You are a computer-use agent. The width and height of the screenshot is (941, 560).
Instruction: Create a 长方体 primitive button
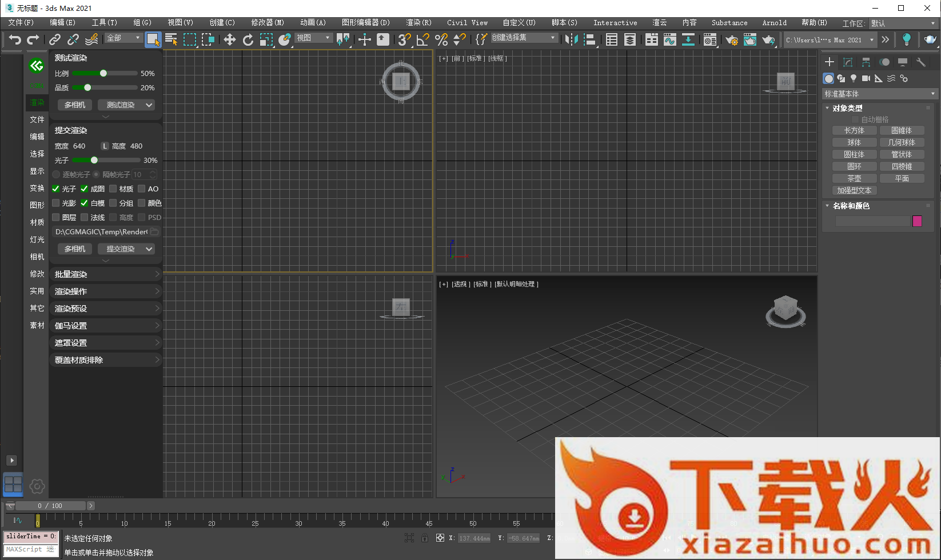tap(854, 130)
